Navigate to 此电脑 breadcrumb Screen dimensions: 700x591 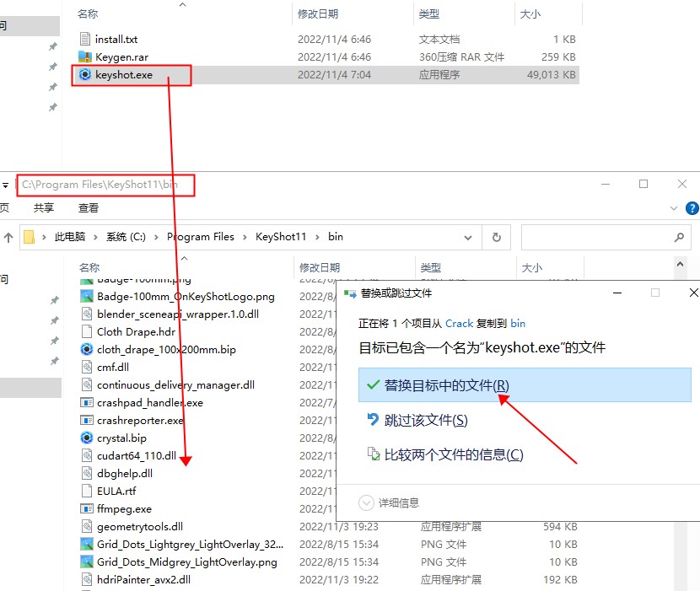(x=70, y=237)
